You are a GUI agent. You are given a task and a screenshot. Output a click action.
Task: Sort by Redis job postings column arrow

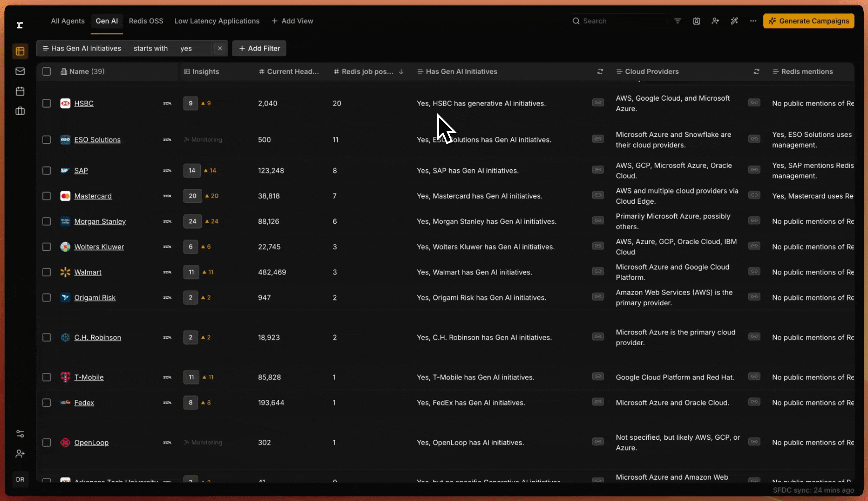(401, 71)
